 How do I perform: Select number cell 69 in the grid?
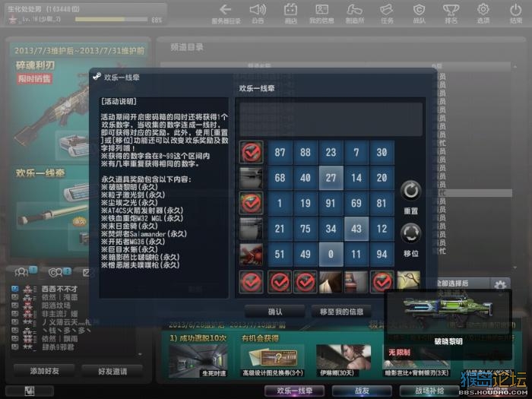356,203
